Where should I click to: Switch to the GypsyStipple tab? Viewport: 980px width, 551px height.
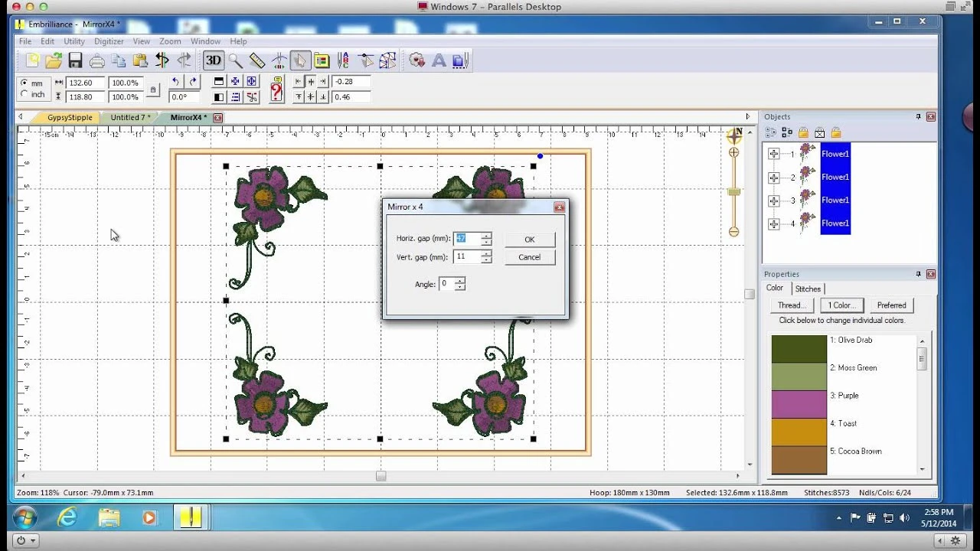point(70,118)
